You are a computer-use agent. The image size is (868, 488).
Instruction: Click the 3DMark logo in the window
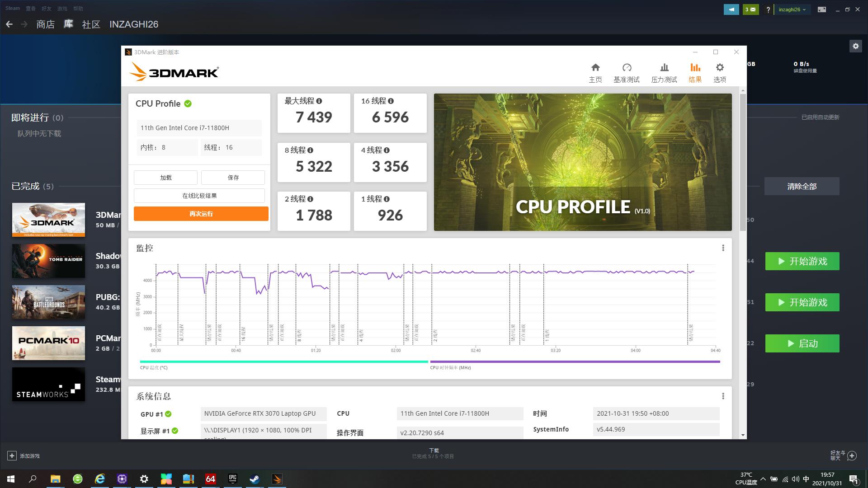click(x=174, y=71)
